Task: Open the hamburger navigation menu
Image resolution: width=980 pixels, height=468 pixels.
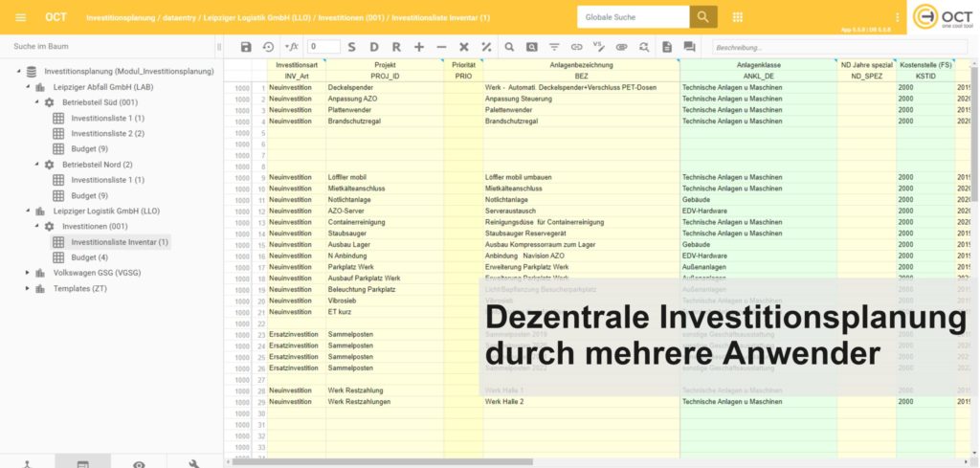Action: tap(21, 17)
